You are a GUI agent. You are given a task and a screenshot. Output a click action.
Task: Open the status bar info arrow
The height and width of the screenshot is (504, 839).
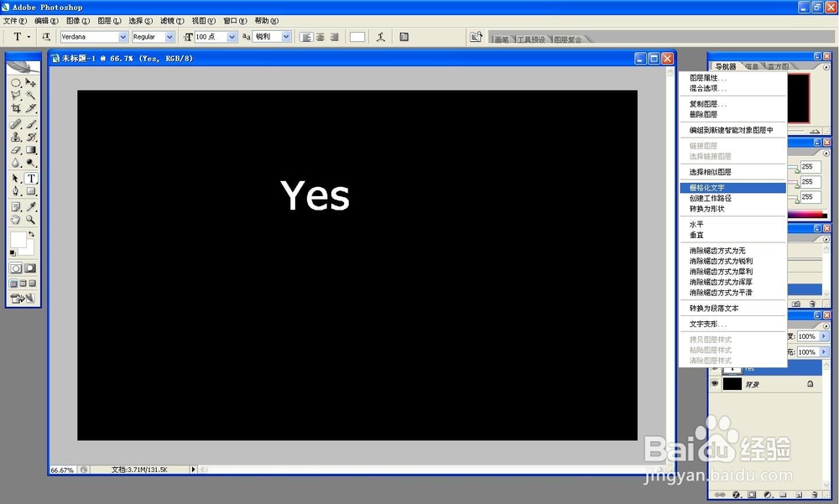pos(193,470)
